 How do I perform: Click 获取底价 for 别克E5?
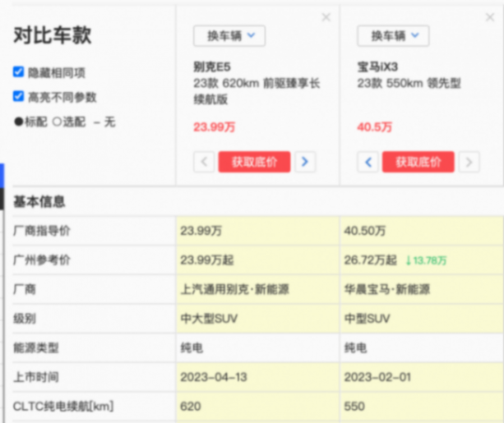point(254,162)
